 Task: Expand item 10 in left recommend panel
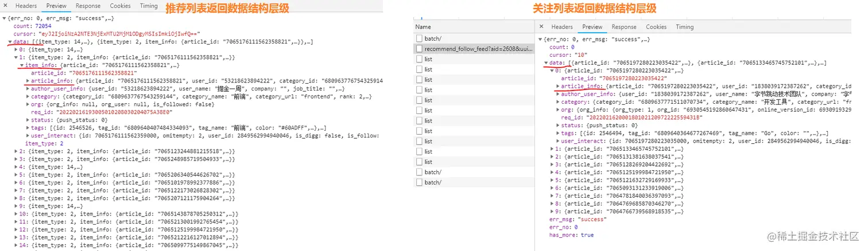(15, 214)
